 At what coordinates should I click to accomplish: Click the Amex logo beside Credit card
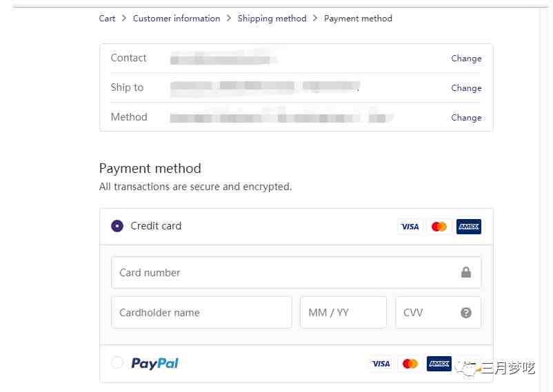point(469,227)
